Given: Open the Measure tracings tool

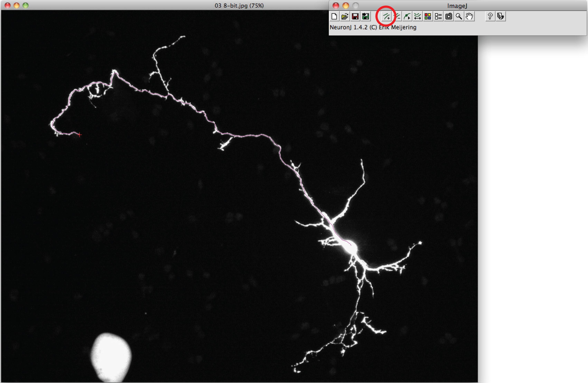Looking at the screenshot, I should pos(418,17).
